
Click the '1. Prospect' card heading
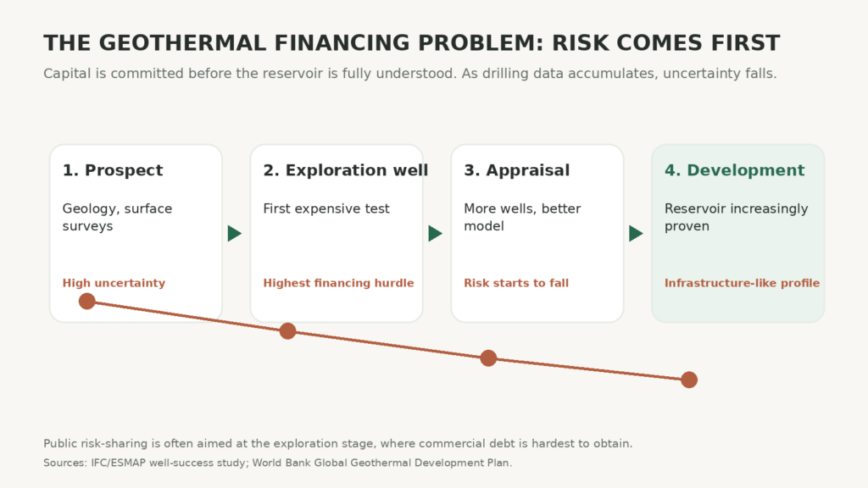pyautogui.click(x=113, y=170)
